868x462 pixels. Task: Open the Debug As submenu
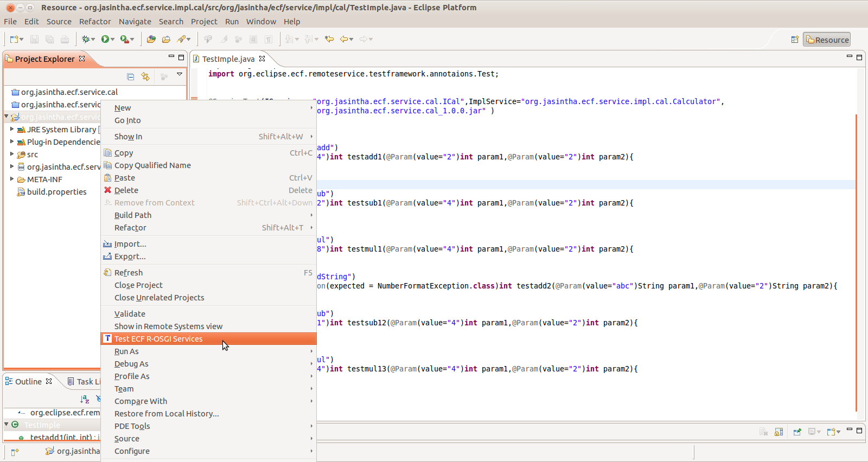(209, 364)
